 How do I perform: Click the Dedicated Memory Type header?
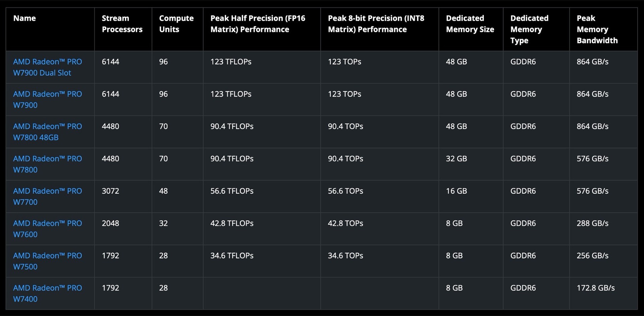click(529, 29)
